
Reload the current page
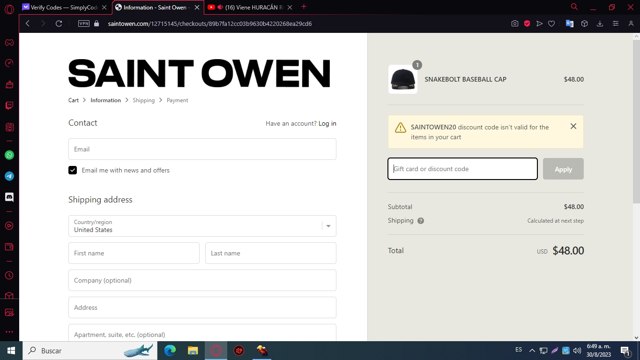tap(59, 24)
